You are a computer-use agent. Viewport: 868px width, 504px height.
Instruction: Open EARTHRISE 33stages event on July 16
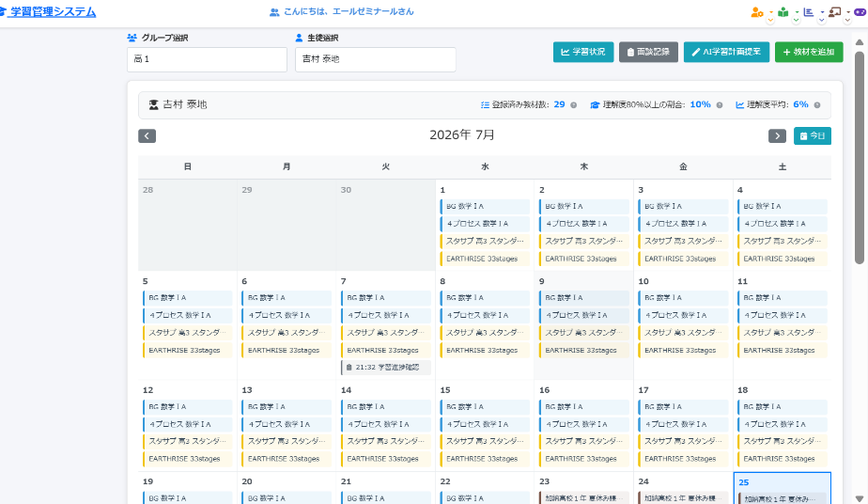coord(584,459)
